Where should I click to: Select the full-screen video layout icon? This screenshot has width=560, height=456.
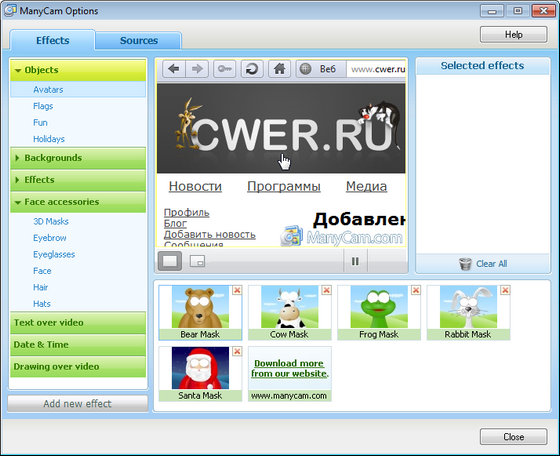coord(170,261)
